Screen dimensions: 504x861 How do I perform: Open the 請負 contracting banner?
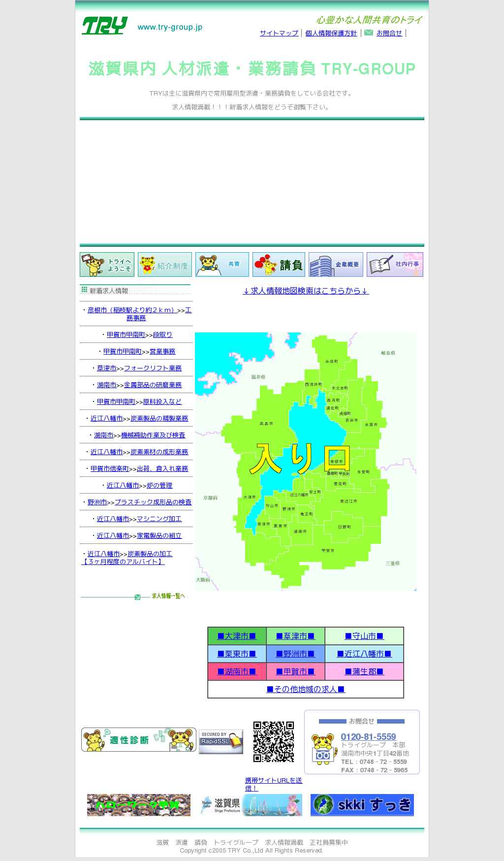[x=279, y=265]
